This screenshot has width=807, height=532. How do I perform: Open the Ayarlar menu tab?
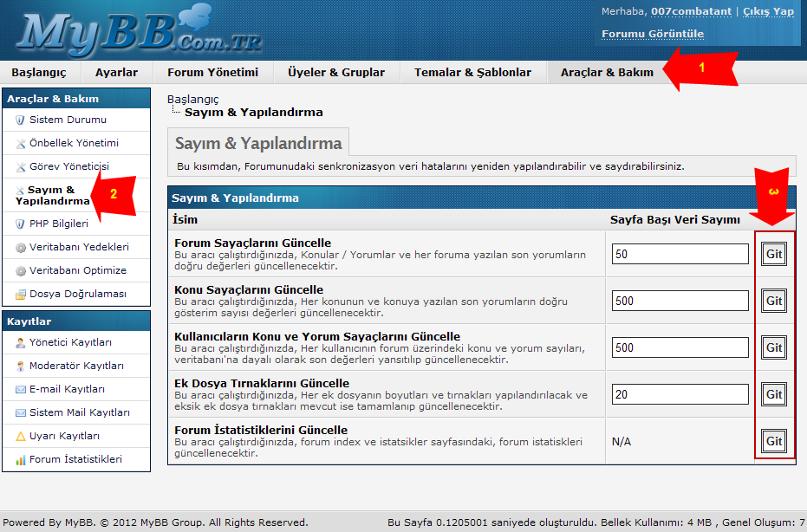pos(117,73)
